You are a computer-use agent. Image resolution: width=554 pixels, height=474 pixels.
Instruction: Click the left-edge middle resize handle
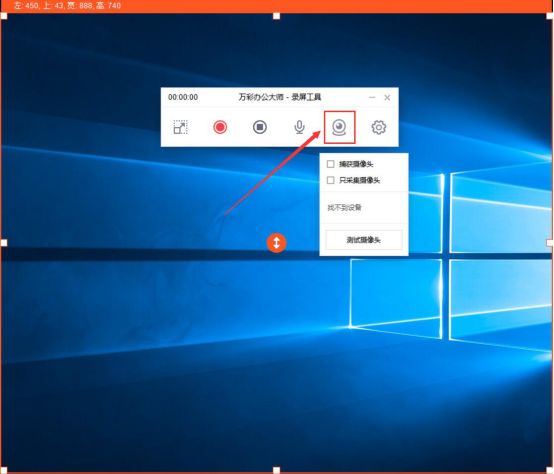click(4, 243)
